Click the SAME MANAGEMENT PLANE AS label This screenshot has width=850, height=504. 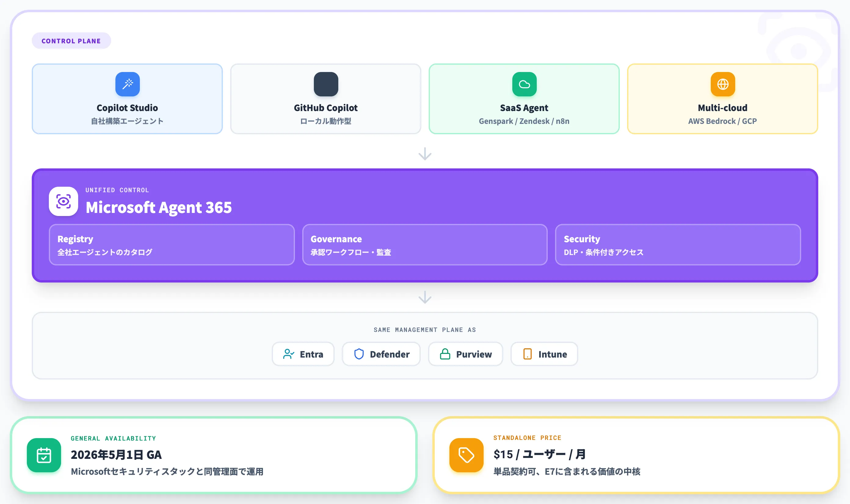(425, 330)
